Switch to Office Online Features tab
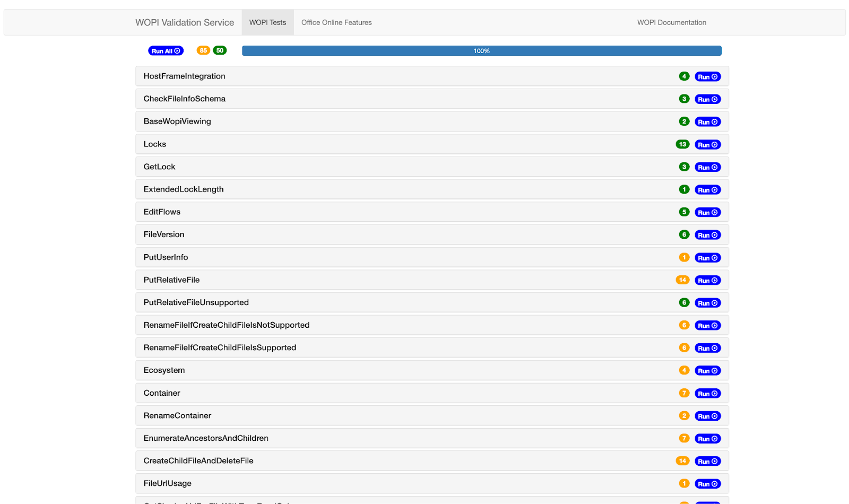The width and height of the screenshot is (849, 504). [336, 22]
